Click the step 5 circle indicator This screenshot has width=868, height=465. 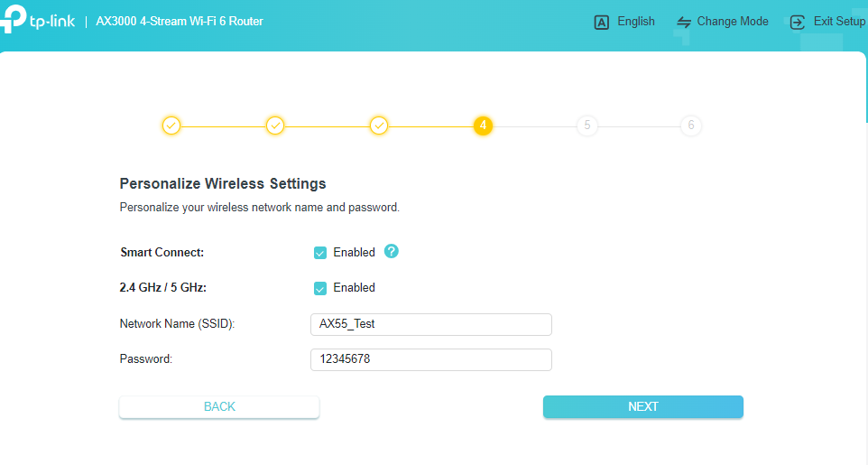pos(586,126)
